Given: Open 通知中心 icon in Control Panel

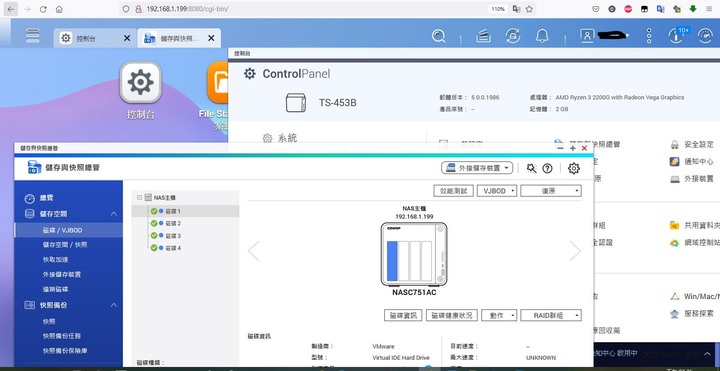Looking at the screenshot, I should pyautogui.click(x=675, y=162).
